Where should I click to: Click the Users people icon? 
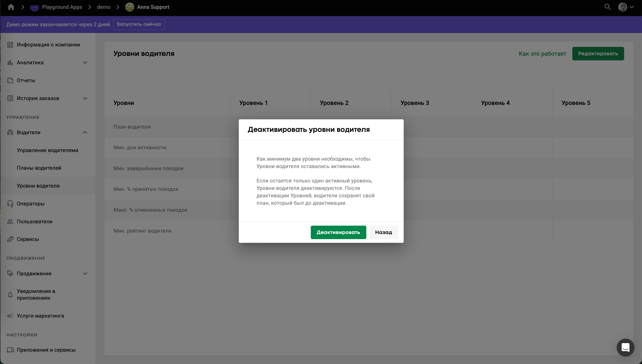click(10, 221)
